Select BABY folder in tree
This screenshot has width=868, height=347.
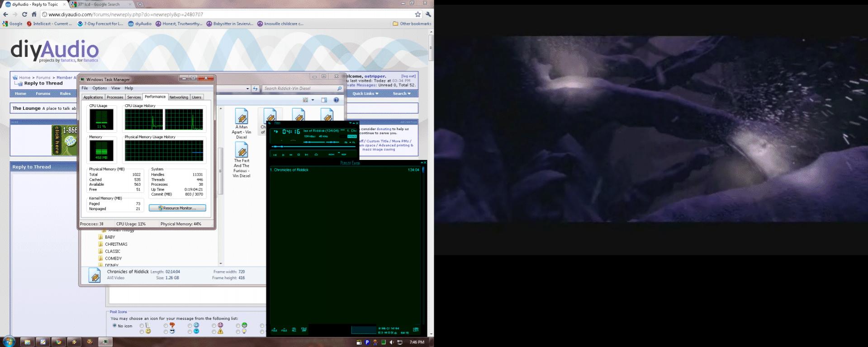pos(106,237)
